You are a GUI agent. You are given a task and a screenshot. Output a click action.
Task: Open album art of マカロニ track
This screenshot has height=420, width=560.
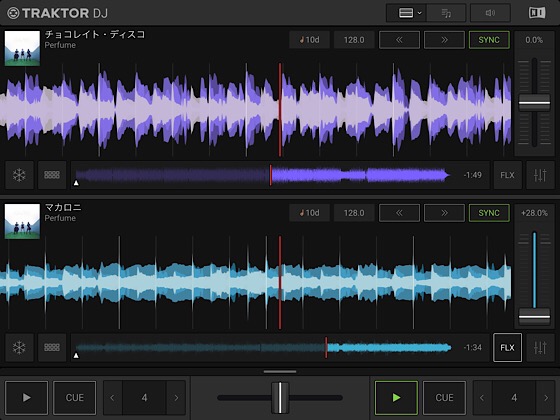[x=22, y=221]
